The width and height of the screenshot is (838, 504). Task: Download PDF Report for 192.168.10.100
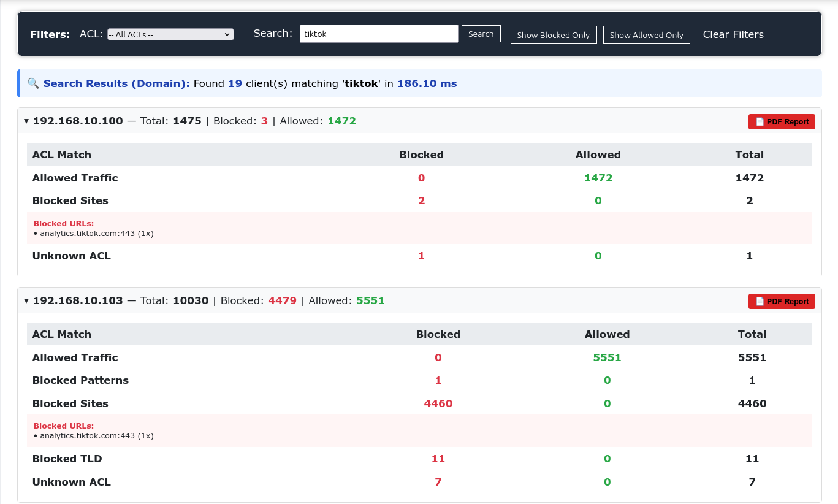[782, 121]
